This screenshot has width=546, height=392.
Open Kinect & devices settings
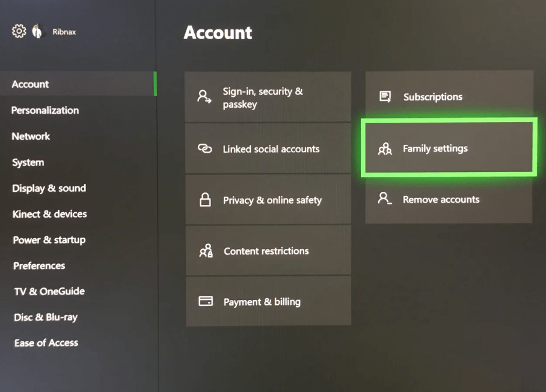49,214
